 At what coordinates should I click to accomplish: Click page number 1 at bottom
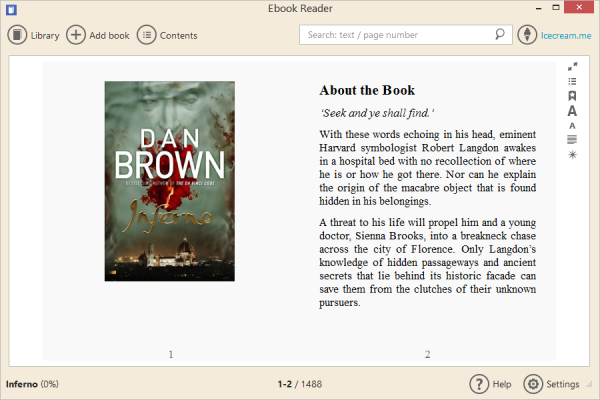pyautogui.click(x=171, y=354)
